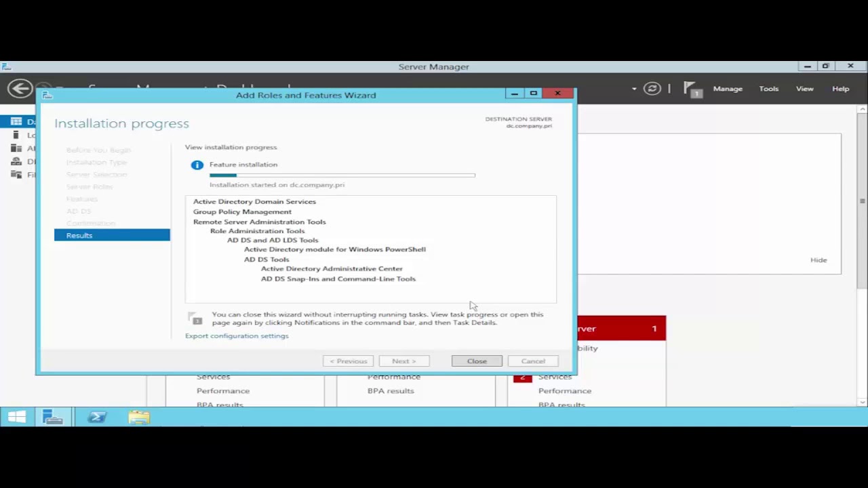Click Active Directory module for Windows PowerShell
This screenshot has width=868, height=488.
pyautogui.click(x=335, y=249)
